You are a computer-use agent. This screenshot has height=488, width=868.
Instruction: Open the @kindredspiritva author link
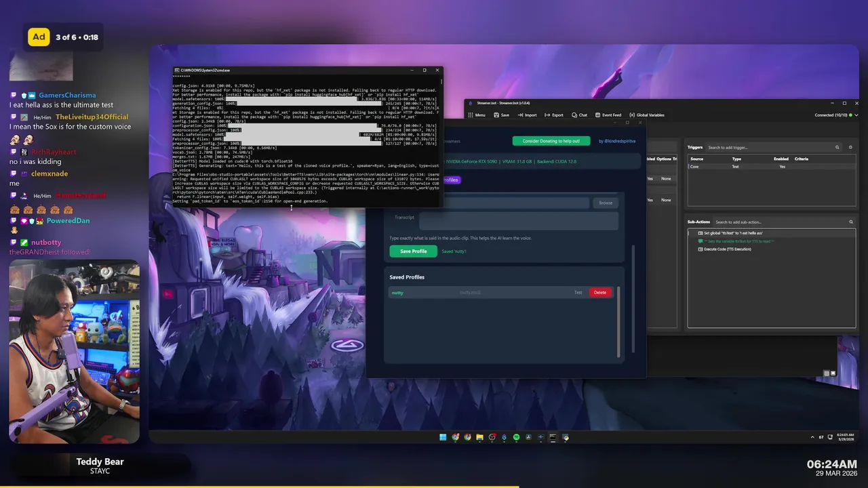[x=617, y=141]
